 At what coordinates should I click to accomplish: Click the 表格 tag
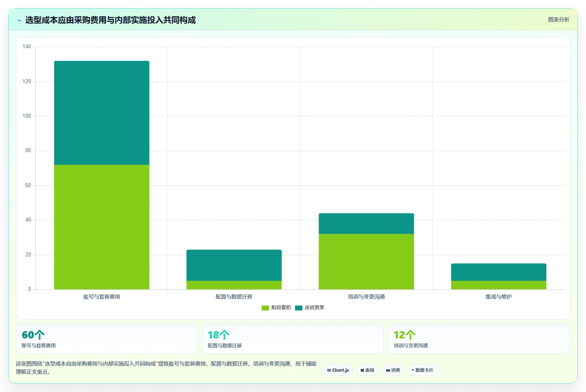point(367,370)
